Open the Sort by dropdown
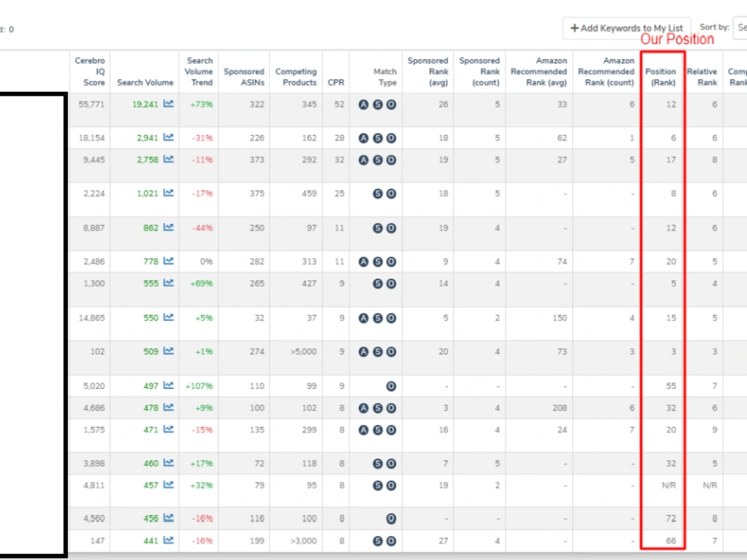The width and height of the screenshot is (747, 560). click(x=740, y=28)
